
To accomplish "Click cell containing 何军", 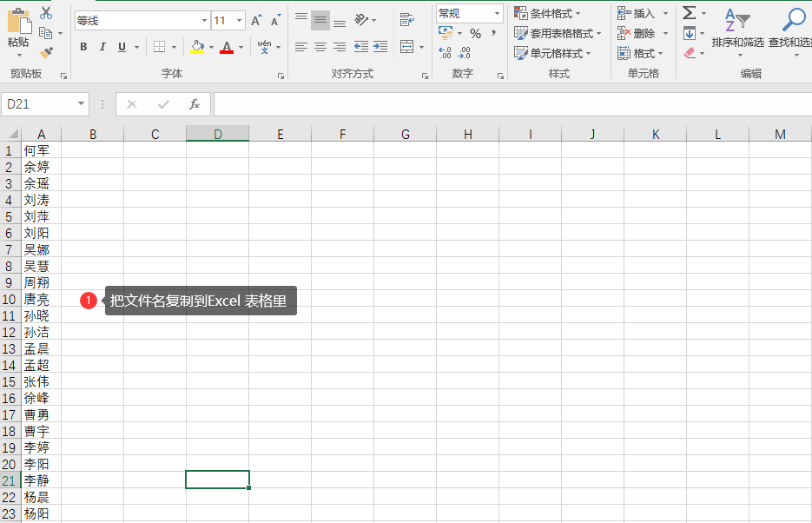I will [41, 150].
